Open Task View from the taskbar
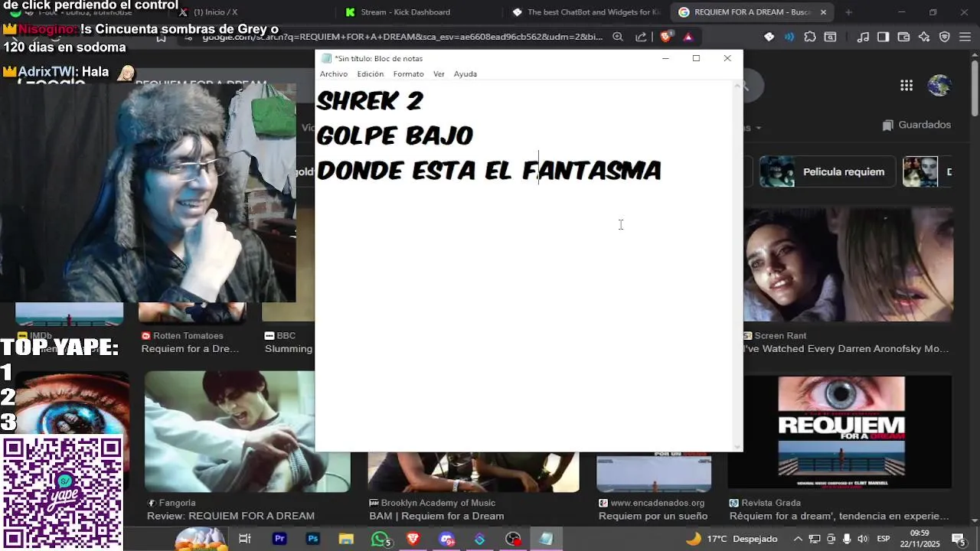Screen dimensions: 980x551 point(245,539)
